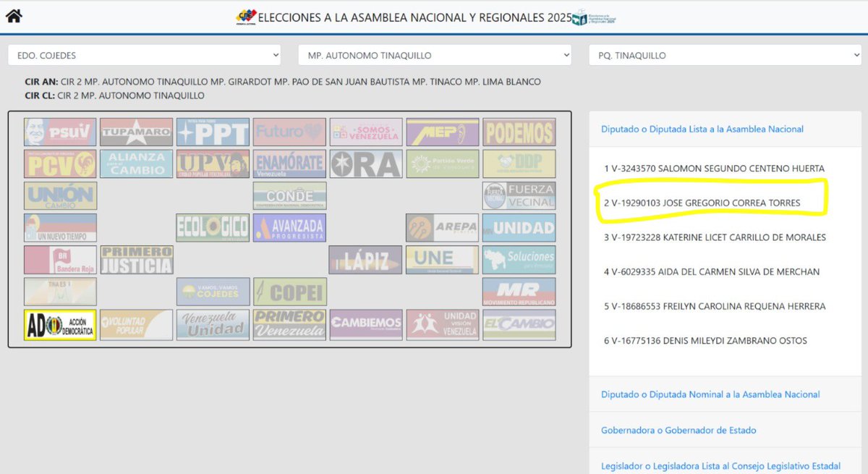Expand Legislador Lista al Consejo Legislativo Estadal

coord(720,465)
